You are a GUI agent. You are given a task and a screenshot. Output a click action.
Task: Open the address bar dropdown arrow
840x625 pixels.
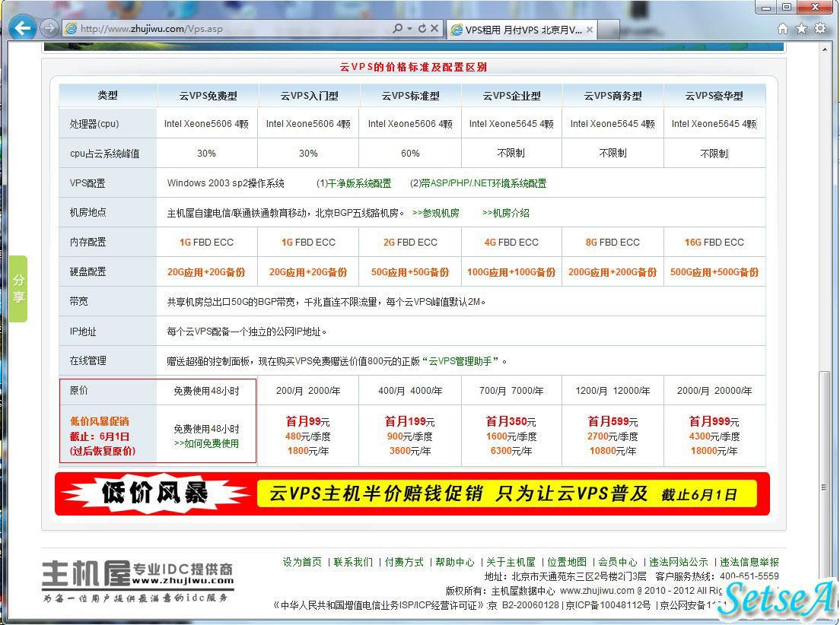(410, 28)
